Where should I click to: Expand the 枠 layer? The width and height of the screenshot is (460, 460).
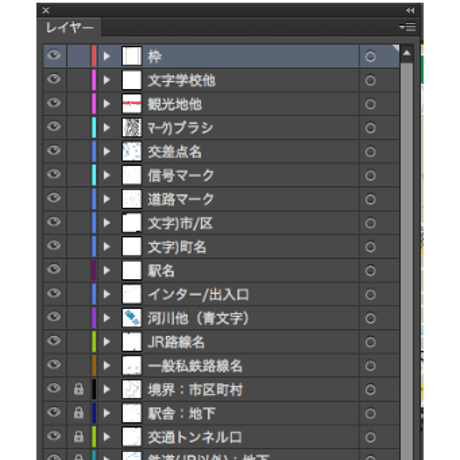pos(107,56)
